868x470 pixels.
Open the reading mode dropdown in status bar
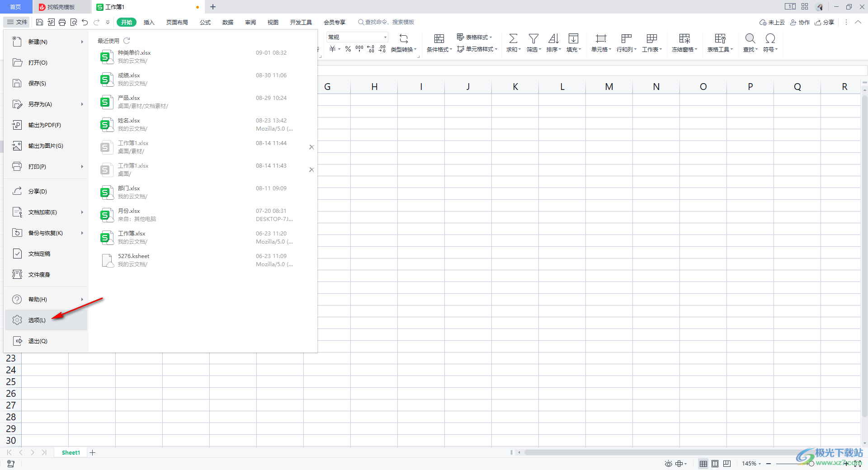[x=685, y=464]
